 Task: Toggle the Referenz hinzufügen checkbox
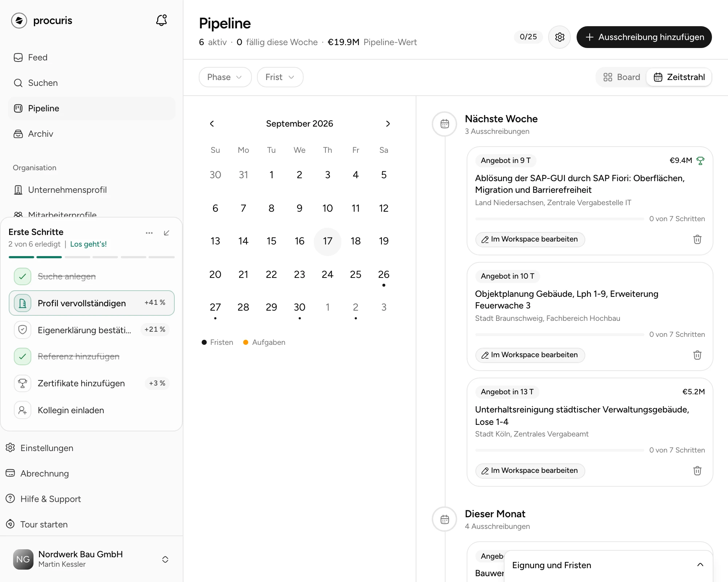point(23,356)
